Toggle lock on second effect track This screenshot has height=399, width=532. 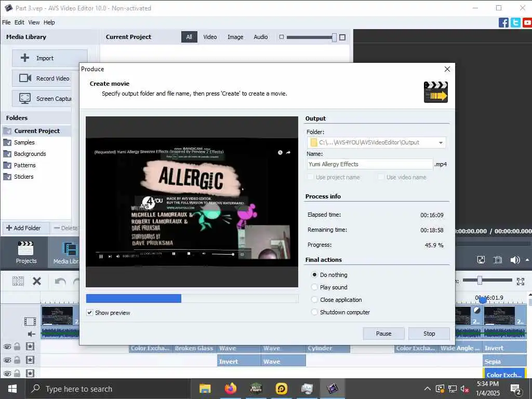[x=17, y=360]
